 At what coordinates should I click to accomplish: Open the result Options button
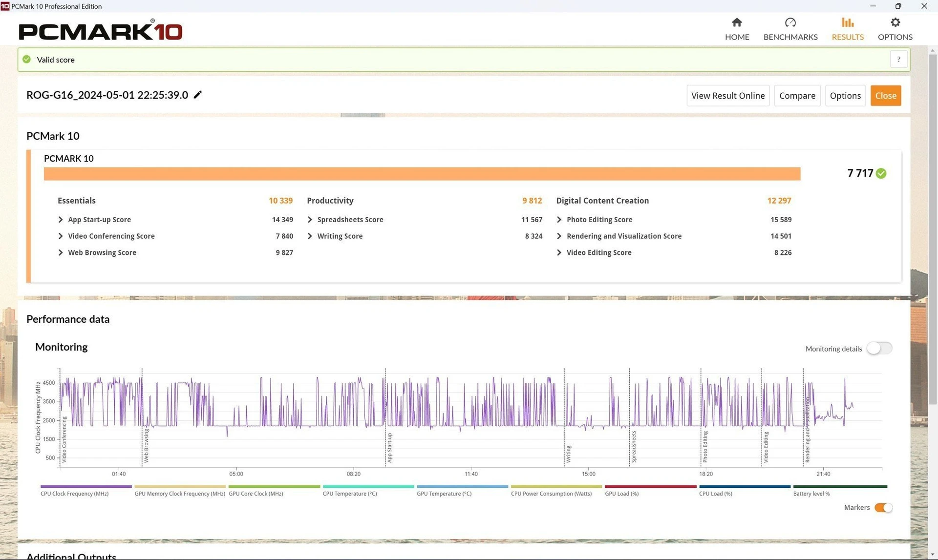845,96
